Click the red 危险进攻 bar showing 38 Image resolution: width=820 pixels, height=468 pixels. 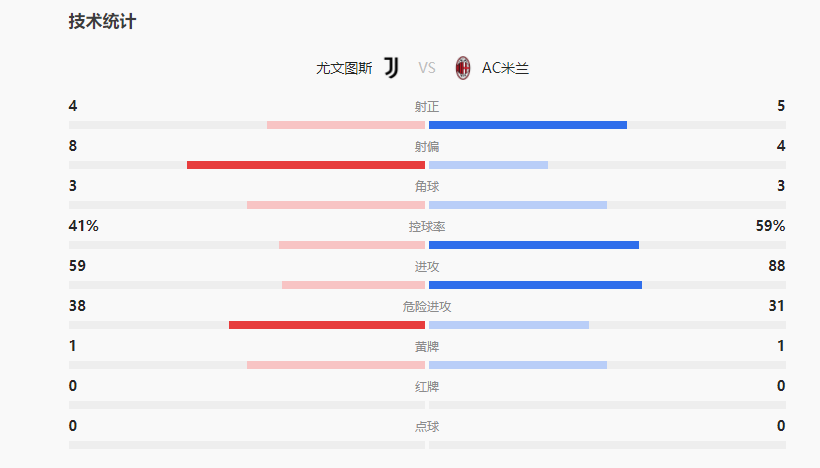[327, 325]
